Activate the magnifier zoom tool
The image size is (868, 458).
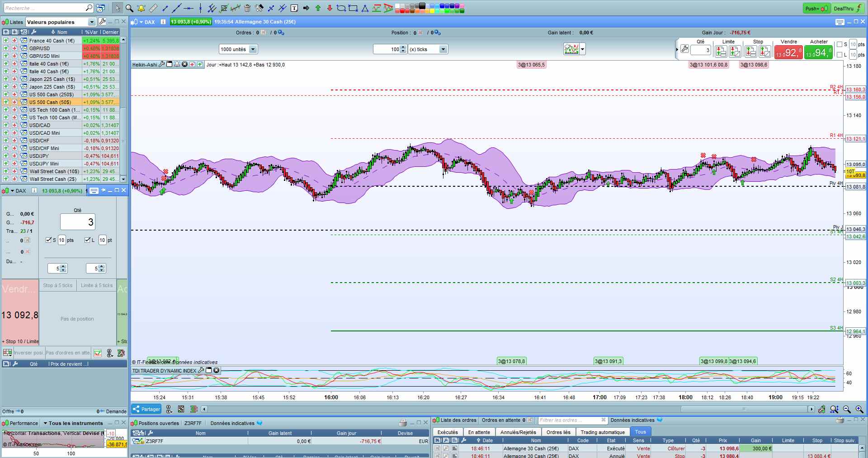tap(129, 8)
